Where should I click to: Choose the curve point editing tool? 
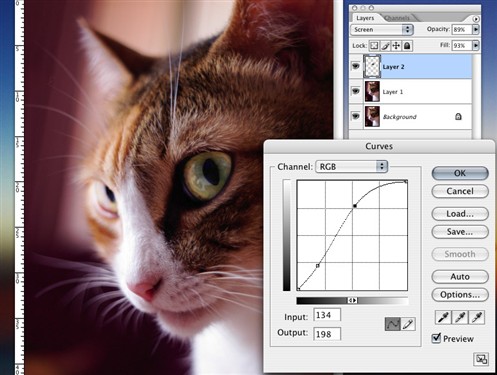click(x=392, y=324)
